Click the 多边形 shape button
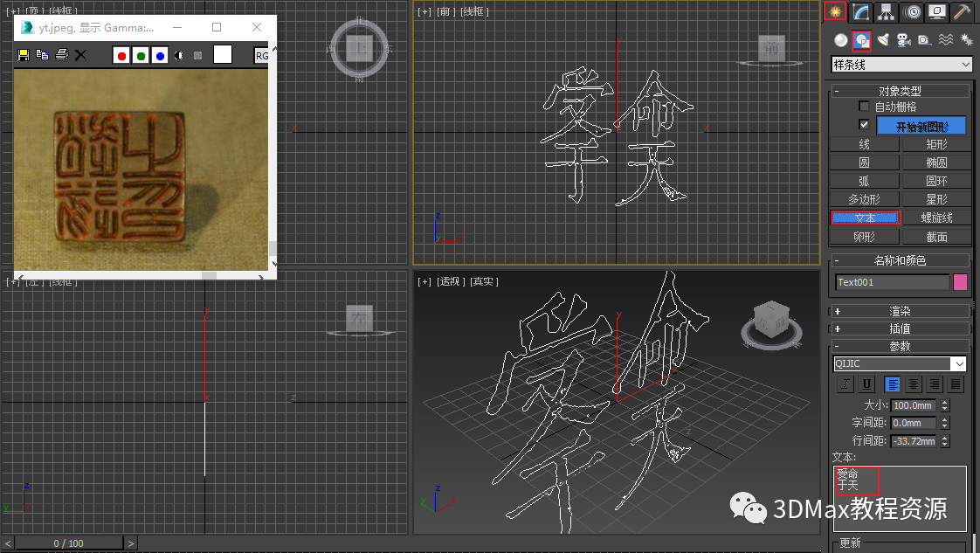The width and height of the screenshot is (980, 553). point(865,199)
